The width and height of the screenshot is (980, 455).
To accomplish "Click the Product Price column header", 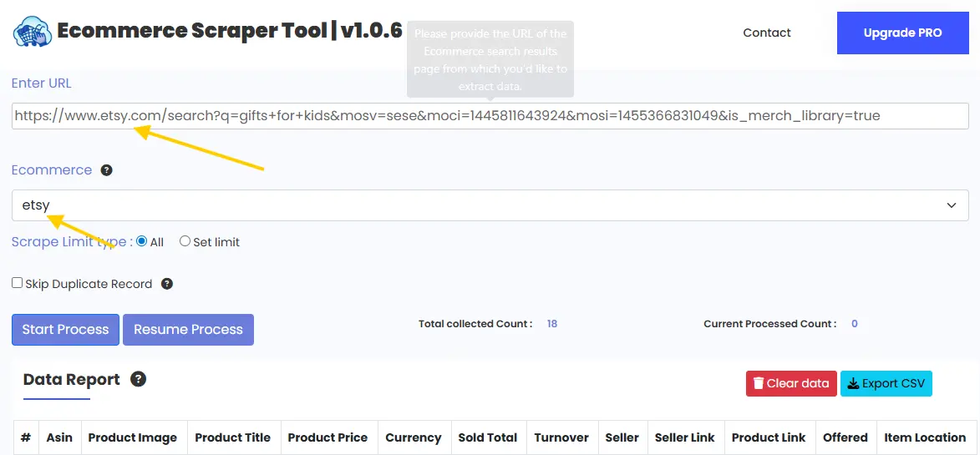I will tap(328, 437).
